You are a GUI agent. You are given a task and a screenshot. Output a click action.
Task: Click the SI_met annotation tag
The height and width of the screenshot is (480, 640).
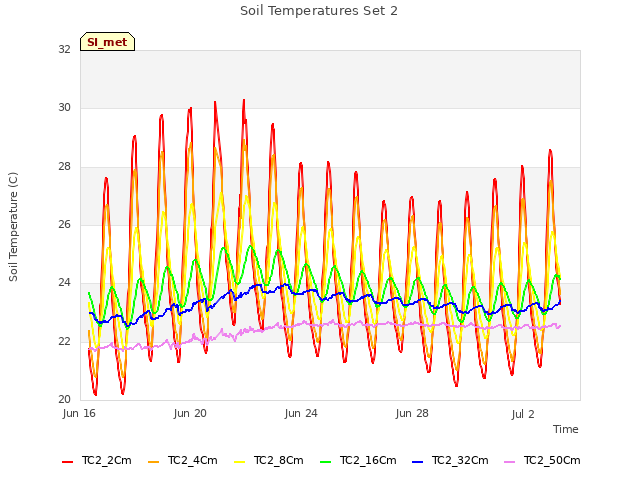107,42
